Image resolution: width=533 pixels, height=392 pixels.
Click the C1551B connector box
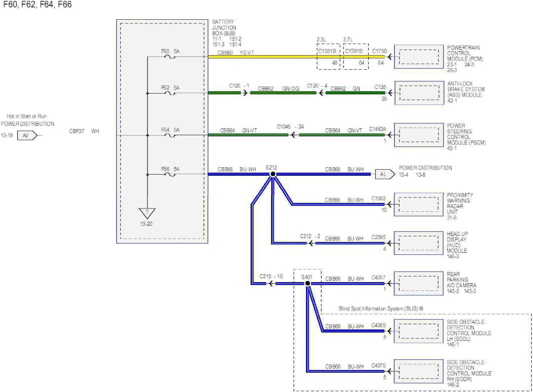[329, 57]
